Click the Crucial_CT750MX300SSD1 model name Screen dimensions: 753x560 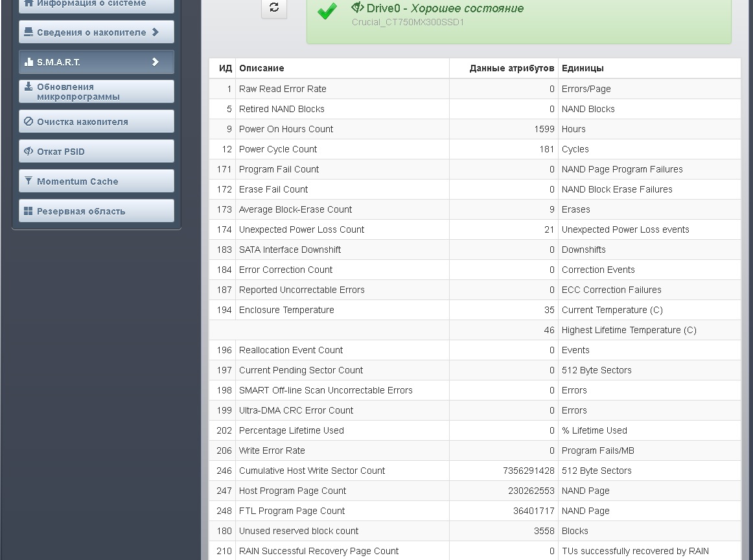tap(408, 23)
